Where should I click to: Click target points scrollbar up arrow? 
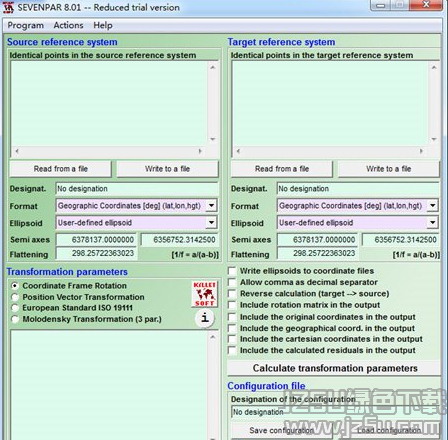[434, 68]
